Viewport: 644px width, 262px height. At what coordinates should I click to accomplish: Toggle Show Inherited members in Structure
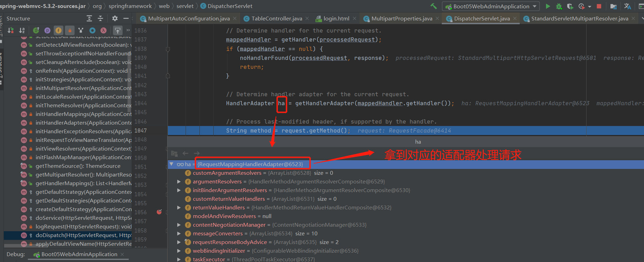coord(36,30)
